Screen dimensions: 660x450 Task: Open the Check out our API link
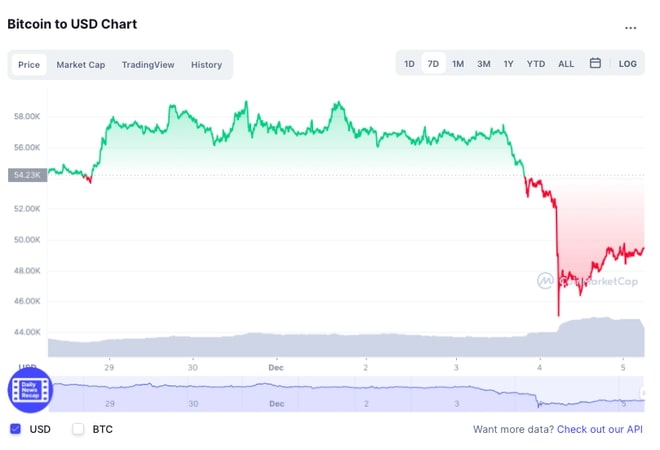click(x=600, y=429)
